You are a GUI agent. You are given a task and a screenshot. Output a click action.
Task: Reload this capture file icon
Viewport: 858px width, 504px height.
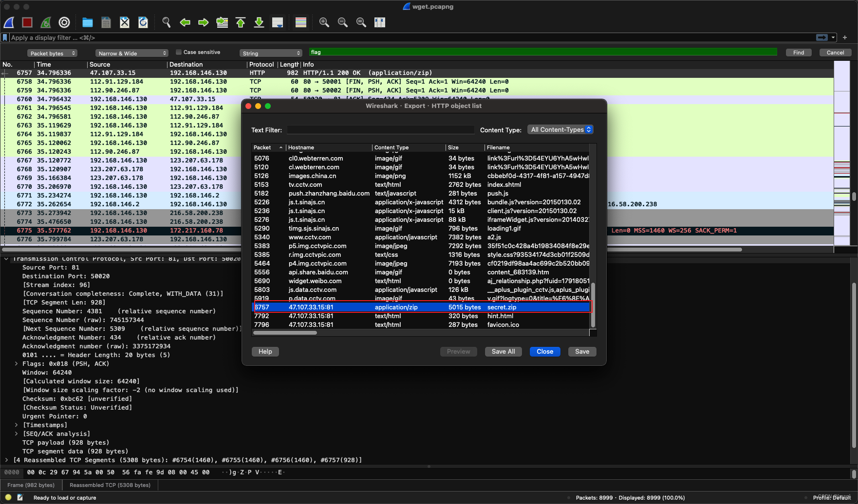[143, 22]
